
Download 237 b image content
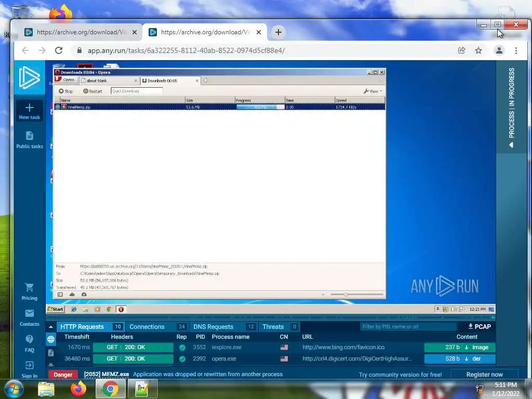pyautogui.click(x=460, y=348)
